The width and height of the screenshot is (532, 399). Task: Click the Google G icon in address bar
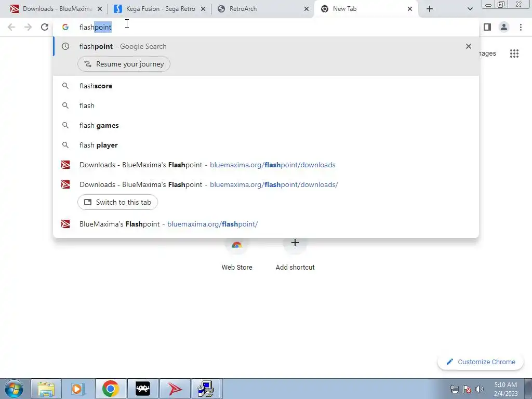tap(65, 27)
